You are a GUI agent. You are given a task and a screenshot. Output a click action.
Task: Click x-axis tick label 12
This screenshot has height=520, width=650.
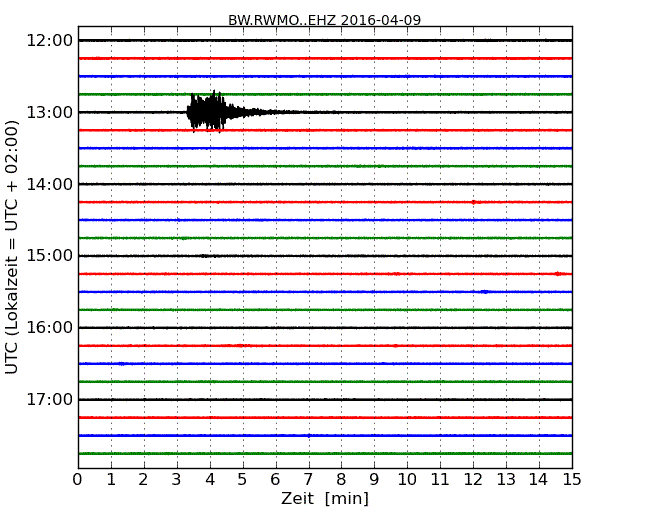click(473, 480)
